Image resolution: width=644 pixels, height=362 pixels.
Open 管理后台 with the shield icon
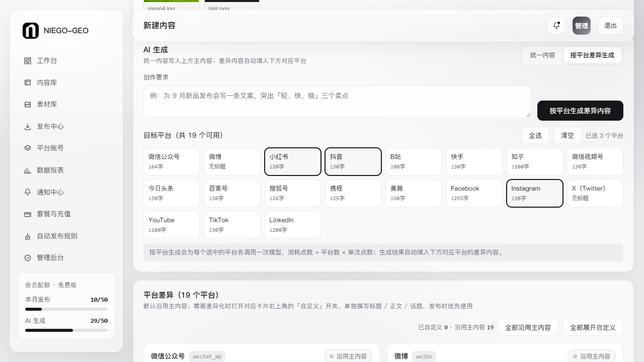click(x=28, y=258)
